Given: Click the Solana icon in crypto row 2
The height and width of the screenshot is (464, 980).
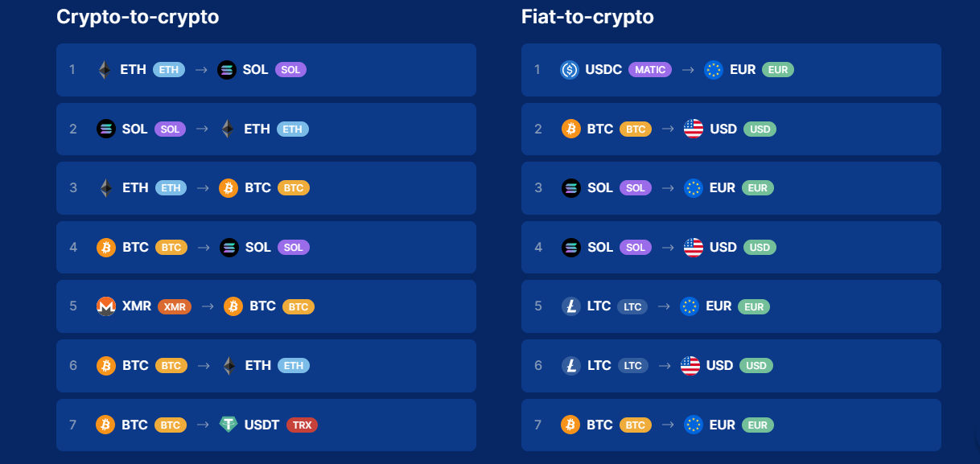Looking at the screenshot, I should 106,129.
